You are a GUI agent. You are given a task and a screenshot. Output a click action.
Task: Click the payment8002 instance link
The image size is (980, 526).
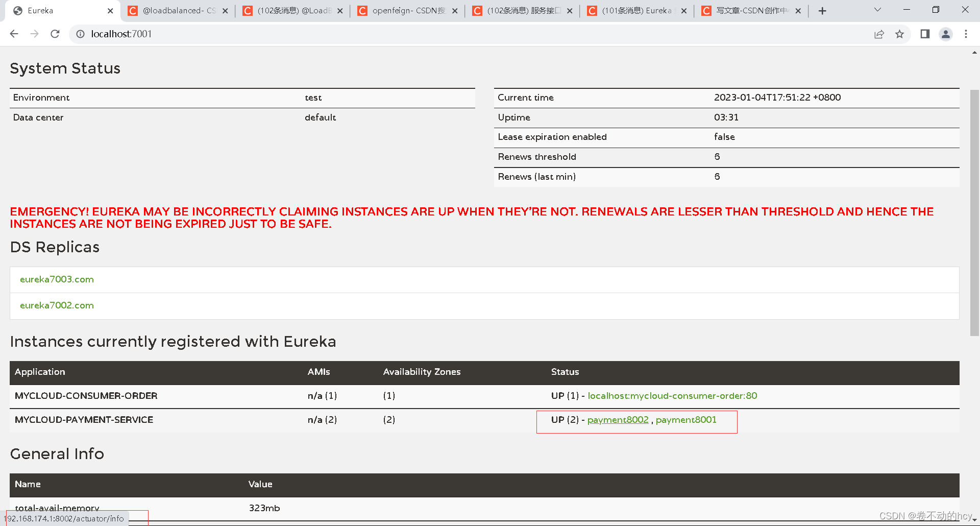(x=618, y=419)
